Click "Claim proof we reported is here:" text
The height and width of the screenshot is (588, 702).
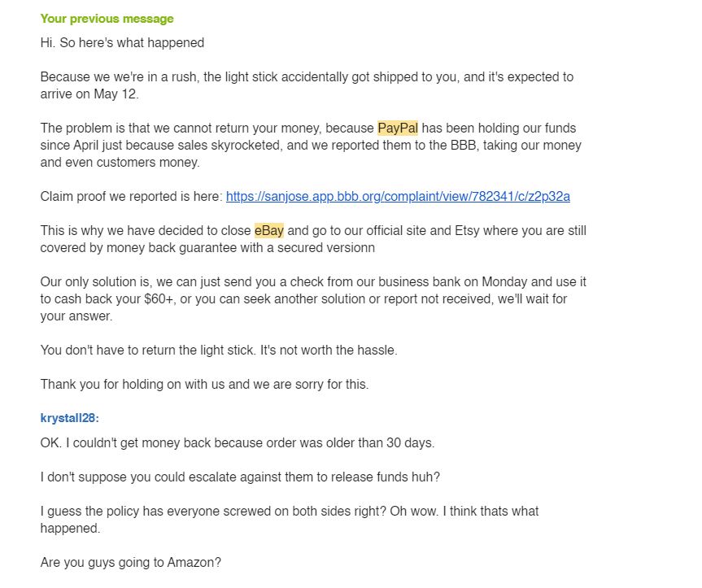pos(131,197)
